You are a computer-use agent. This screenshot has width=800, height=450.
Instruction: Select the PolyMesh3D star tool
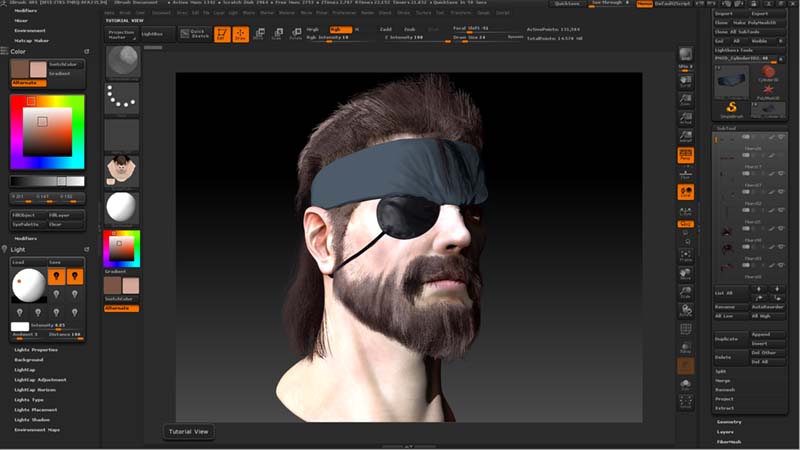[768, 91]
